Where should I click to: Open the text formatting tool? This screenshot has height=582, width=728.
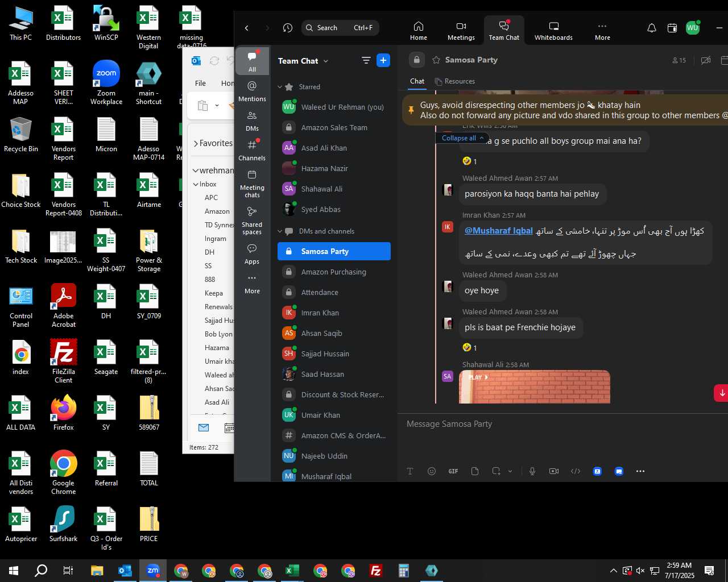coord(410,471)
